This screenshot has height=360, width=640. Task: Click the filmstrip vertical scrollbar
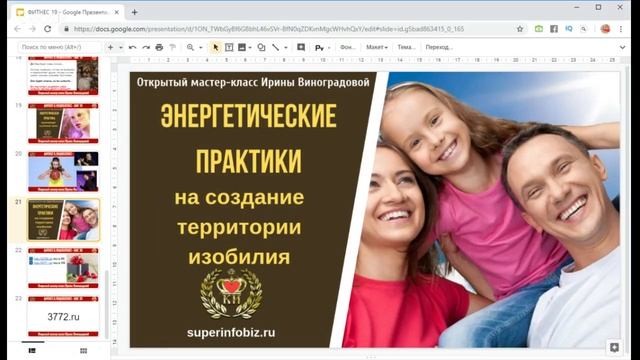click(x=107, y=304)
